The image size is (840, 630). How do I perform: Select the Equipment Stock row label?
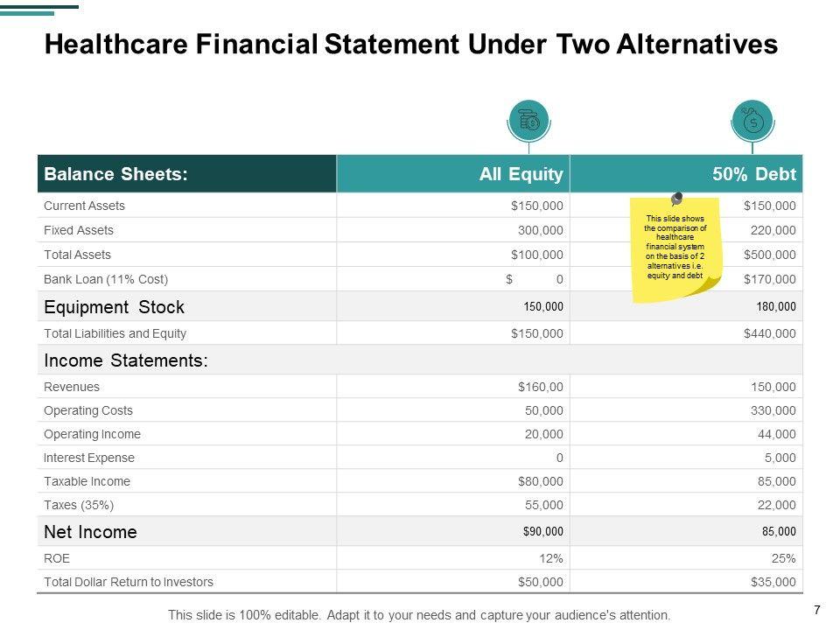point(114,307)
